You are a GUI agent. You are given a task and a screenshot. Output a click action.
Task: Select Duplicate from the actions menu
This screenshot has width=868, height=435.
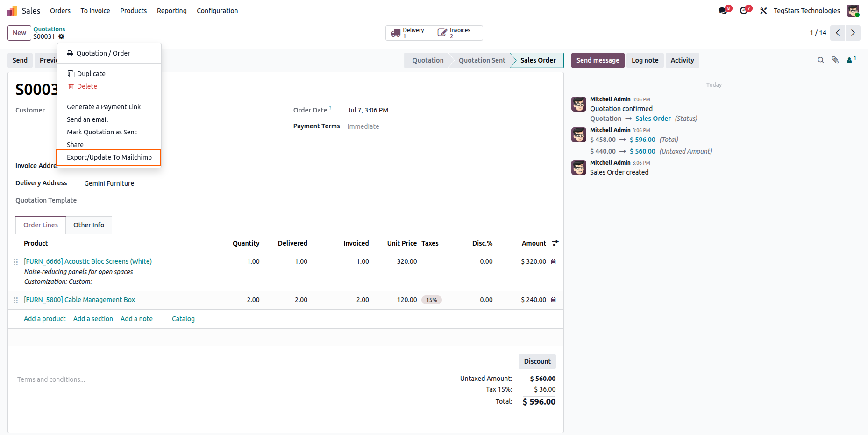109,74
